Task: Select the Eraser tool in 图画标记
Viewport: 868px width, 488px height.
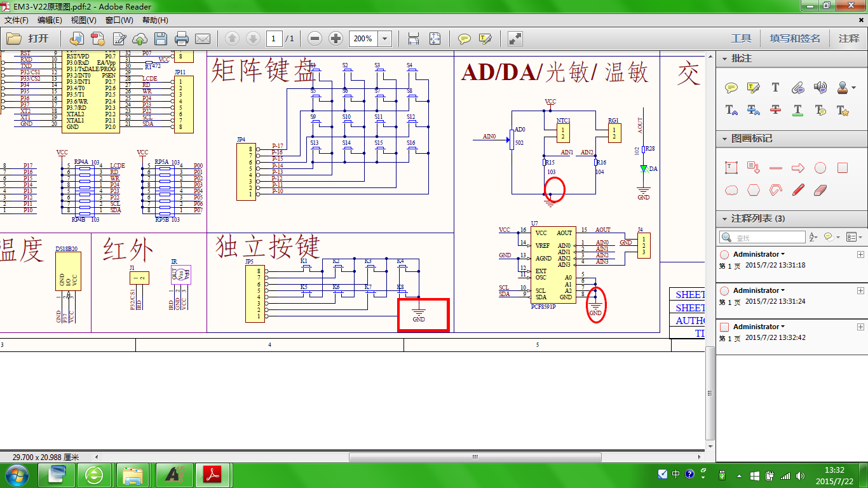Action: (x=820, y=189)
